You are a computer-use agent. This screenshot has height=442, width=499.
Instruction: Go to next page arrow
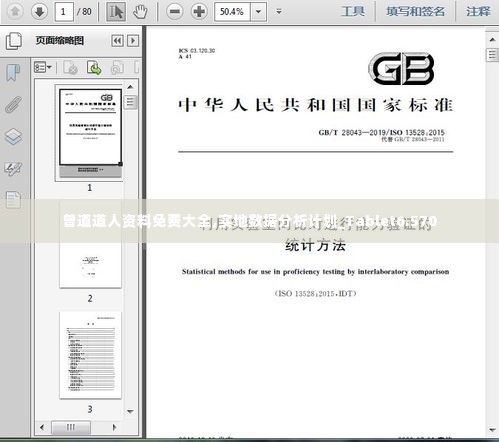click(x=39, y=12)
